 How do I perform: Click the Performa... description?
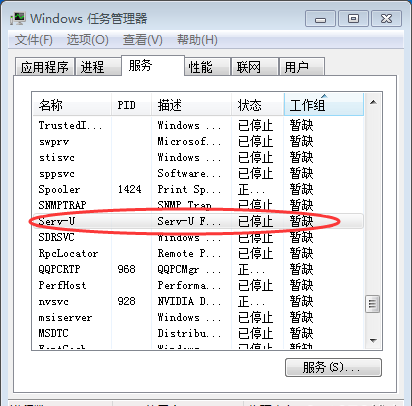(x=189, y=285)
